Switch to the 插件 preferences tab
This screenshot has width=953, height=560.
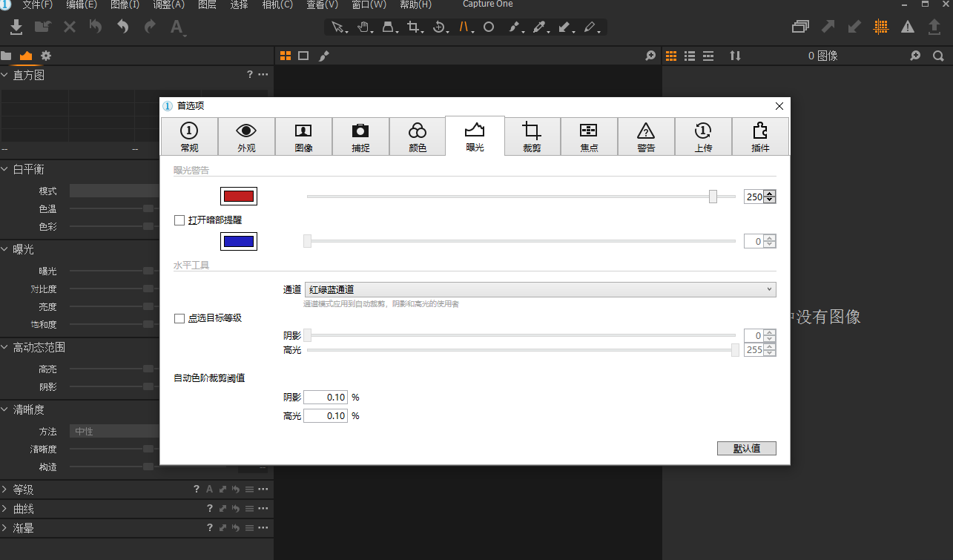pos(760,136)
